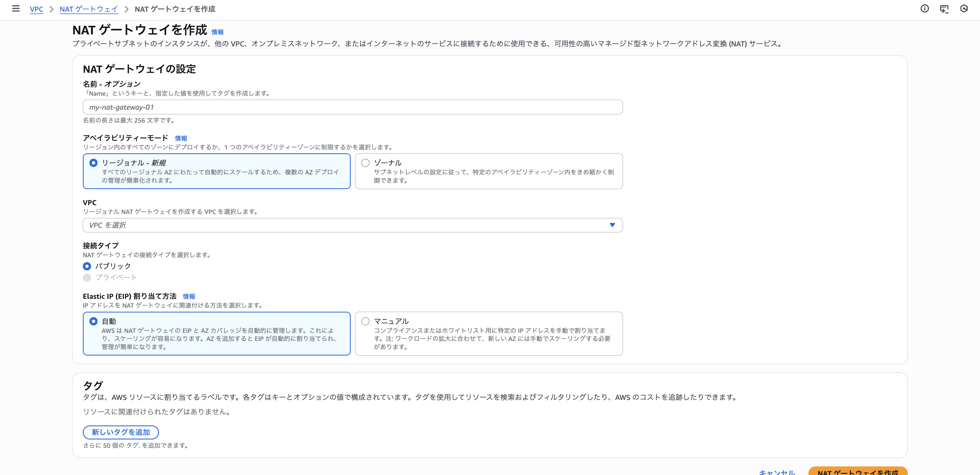Open Amazon Q assistant icon
The image size is (980, 475).
pyautogui.click(x=965, y=8)
